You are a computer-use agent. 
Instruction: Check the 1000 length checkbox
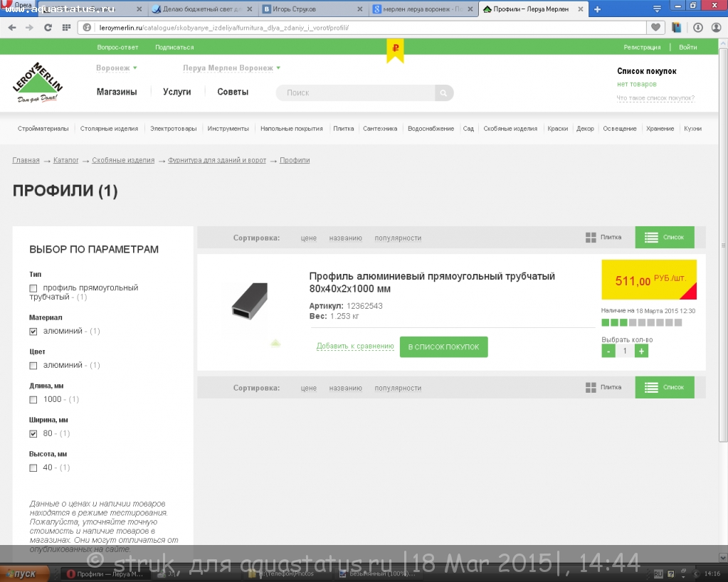click(x=33, y=400)
